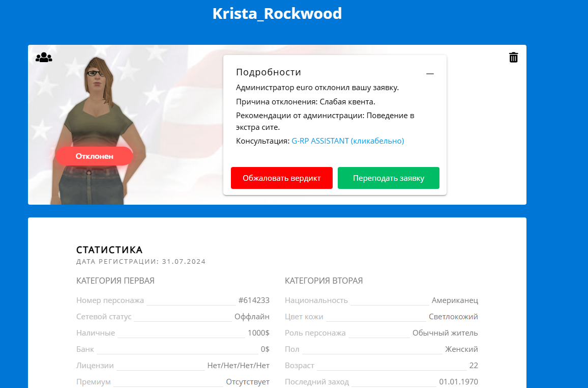588x388 pixels.
Task: Select the 1000$ cash value
Action: pyautogui.click(x=258, y=333)
